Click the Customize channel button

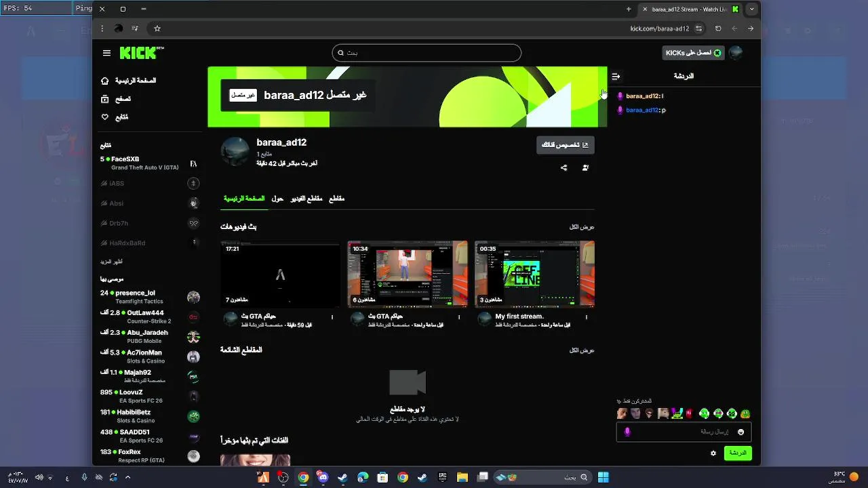565,145
